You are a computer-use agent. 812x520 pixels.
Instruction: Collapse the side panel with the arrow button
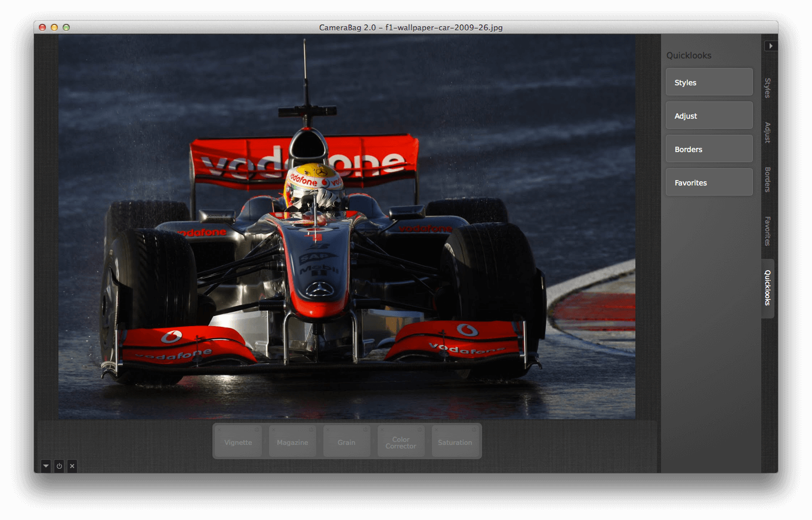771,45
